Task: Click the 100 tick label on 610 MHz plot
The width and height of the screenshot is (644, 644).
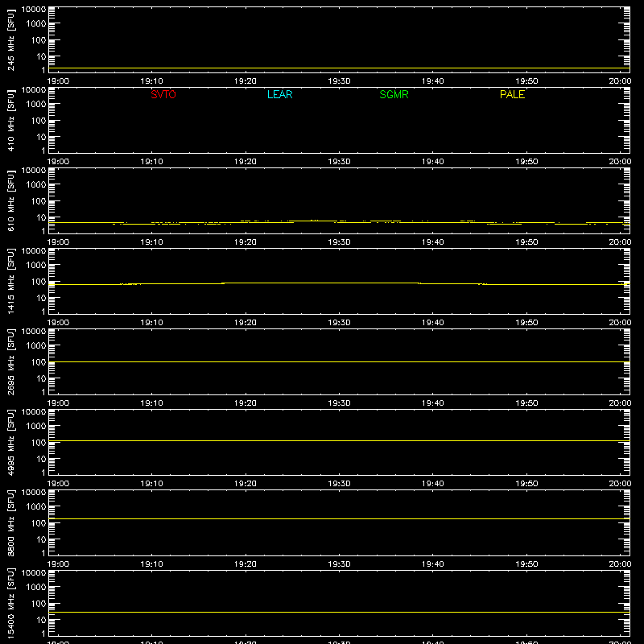Action: pos(39,200)
